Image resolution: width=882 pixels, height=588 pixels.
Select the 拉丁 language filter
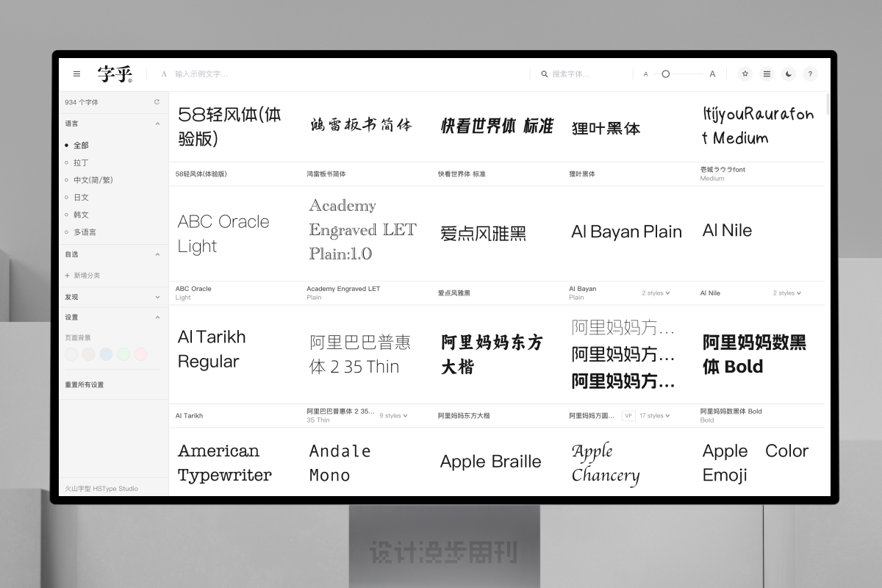pos(81,162)
